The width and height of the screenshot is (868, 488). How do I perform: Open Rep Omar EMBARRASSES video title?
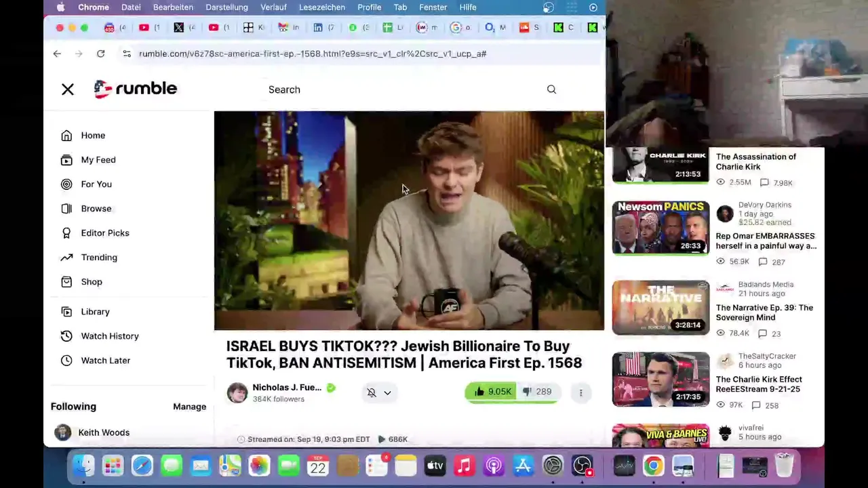pos(766,241)
